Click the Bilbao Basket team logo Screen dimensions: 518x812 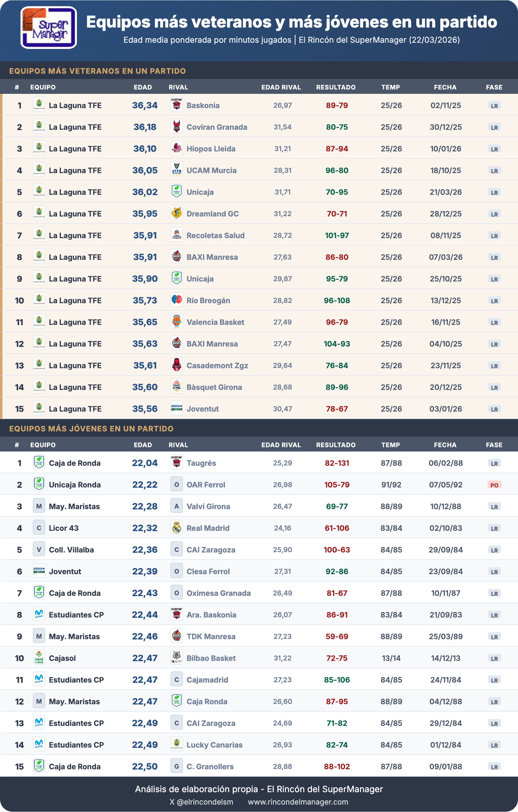(176, 658)
